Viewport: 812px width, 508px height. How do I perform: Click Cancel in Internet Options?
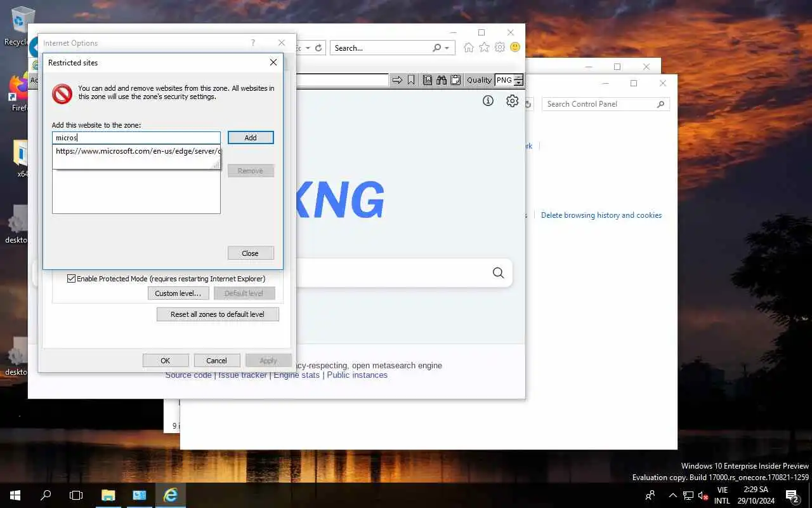[216, 361]
